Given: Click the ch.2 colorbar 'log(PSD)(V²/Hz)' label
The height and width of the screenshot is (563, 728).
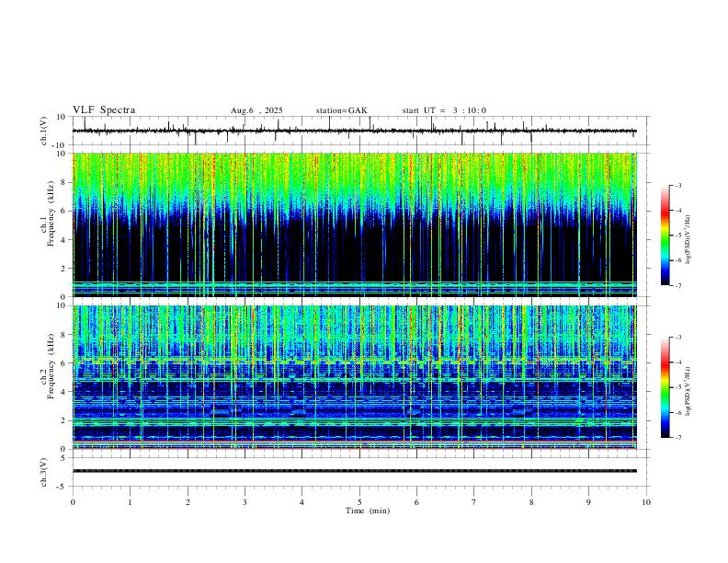Looking at the screenshot, I should pyautogui.click(x=688, y=391).
